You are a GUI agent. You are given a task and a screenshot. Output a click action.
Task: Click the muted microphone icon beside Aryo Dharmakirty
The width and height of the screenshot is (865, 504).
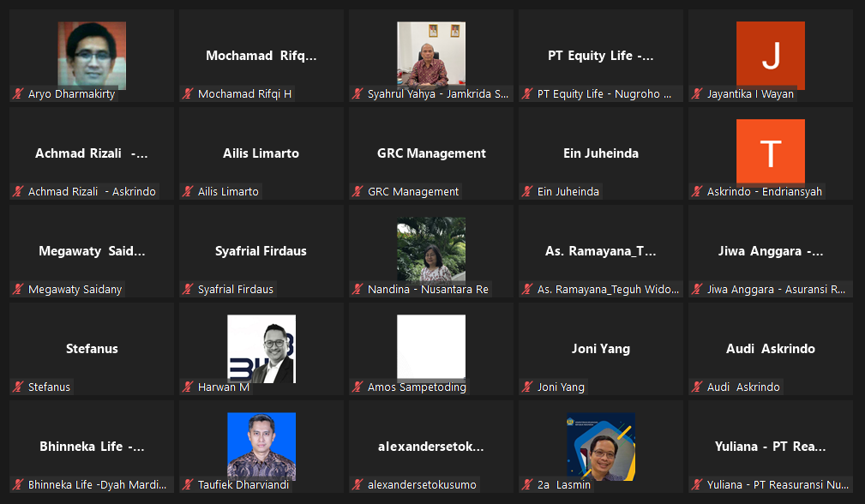(18, 93)
